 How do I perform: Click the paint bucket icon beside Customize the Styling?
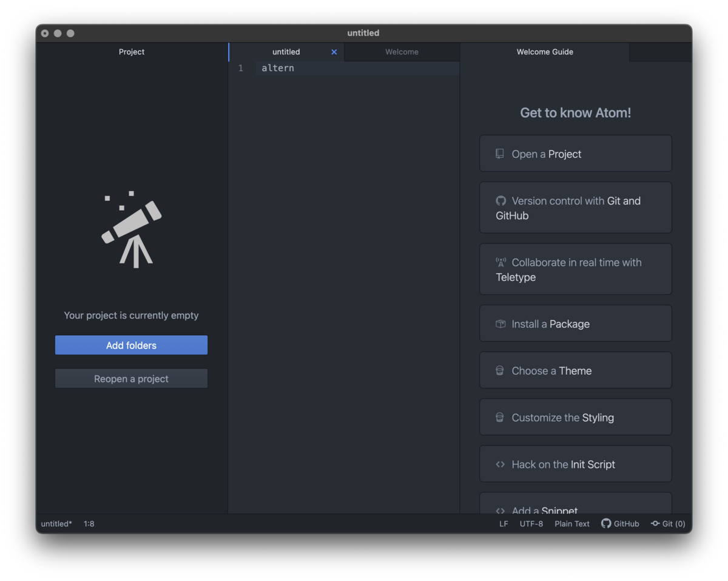coord(500,417)
